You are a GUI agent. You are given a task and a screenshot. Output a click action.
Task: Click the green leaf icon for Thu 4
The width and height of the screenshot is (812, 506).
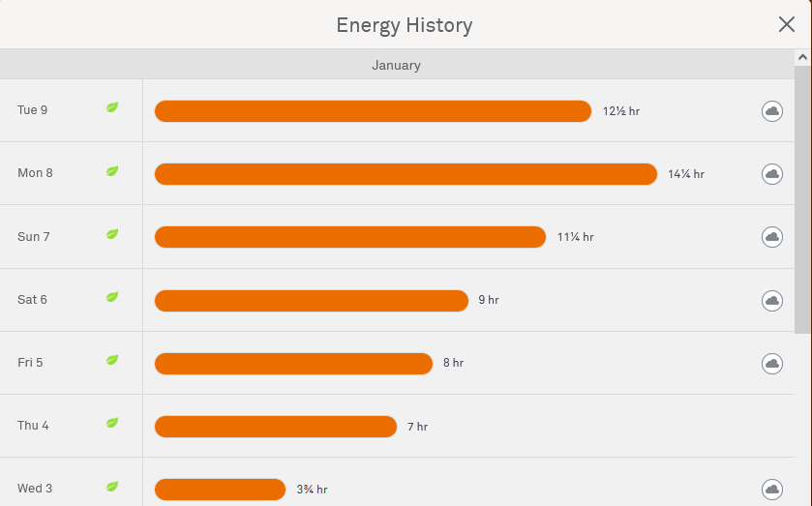112,423
